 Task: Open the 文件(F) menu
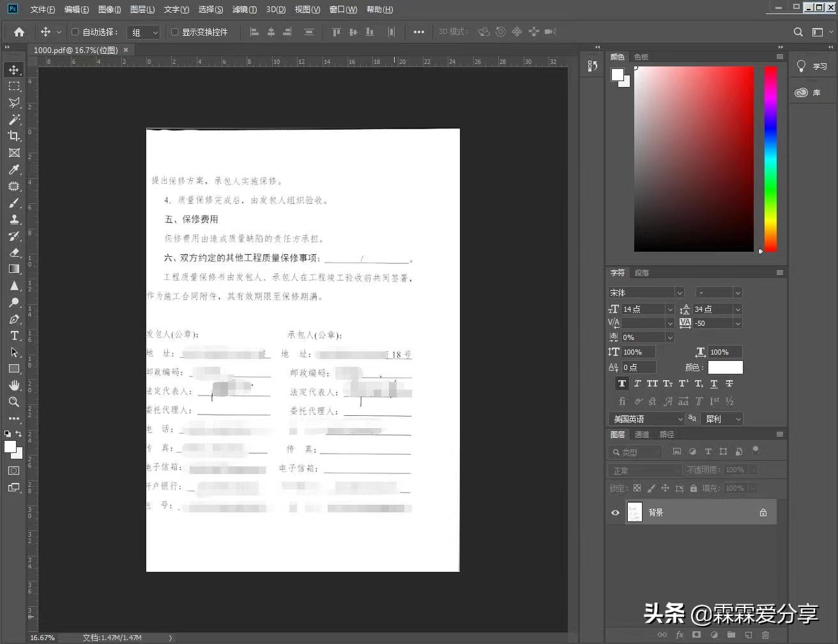(x=43, y=10)
